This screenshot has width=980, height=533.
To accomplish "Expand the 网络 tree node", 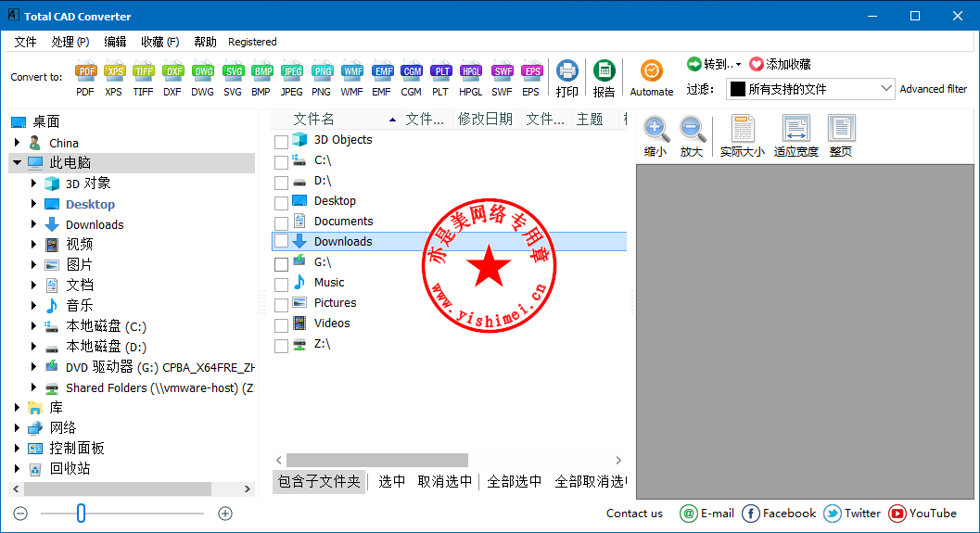I will [17, 427].
